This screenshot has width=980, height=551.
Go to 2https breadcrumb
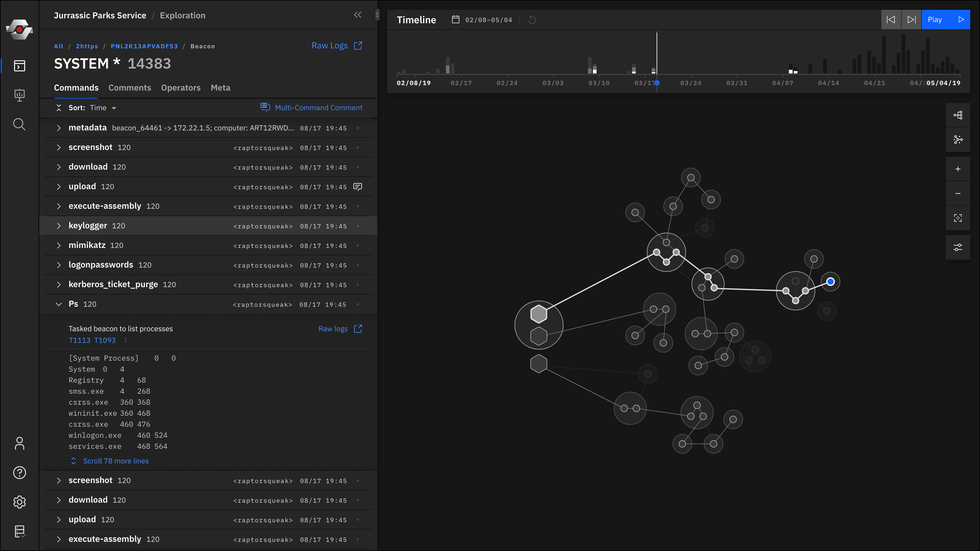click(x=87, y=47)
